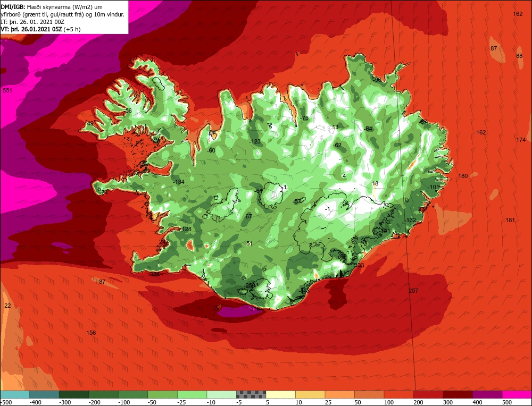Click the -60 value on the map
The height and width of the screenshot is (406, 532).
coord(211,150)
